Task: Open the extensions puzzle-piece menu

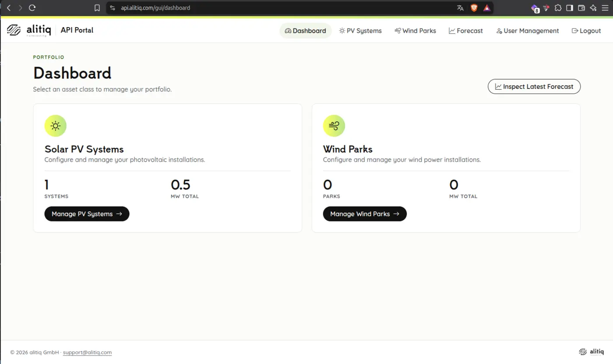Action: coord(558,8)
